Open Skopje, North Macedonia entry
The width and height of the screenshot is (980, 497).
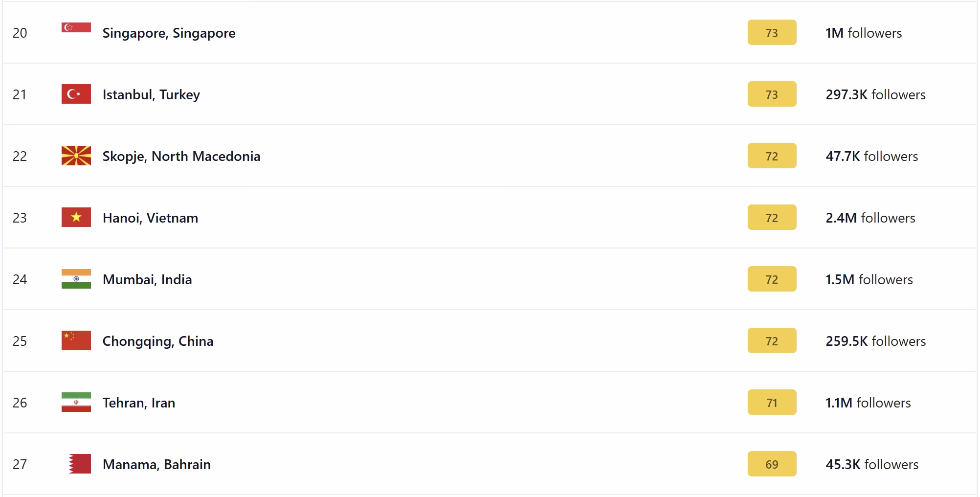[x=181, y=156]
